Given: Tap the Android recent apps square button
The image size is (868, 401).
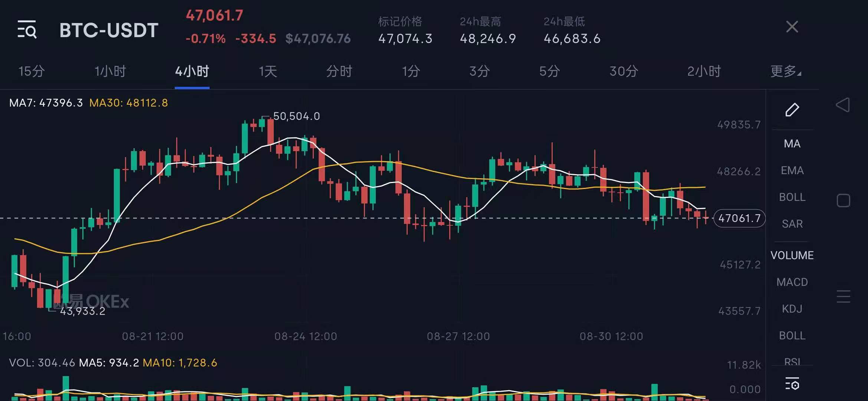Looking at the screenshot, I should [844, 200].
